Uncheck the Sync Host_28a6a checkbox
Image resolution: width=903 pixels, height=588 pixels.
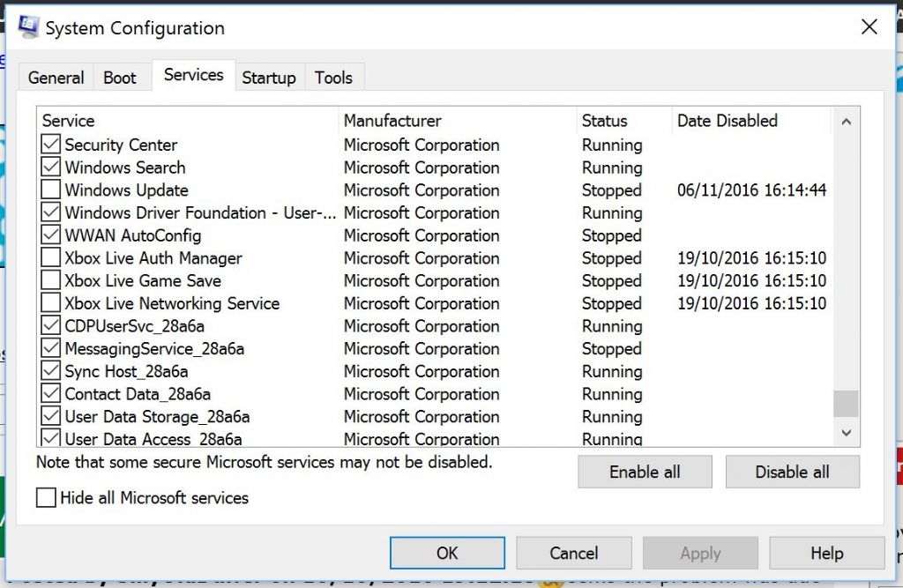(x=50, y=371)
